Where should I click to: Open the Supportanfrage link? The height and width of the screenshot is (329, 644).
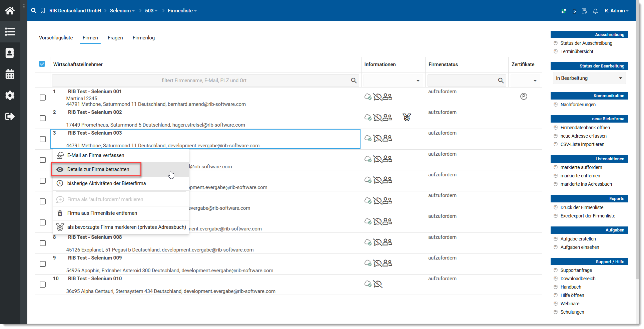pos(576,270)
